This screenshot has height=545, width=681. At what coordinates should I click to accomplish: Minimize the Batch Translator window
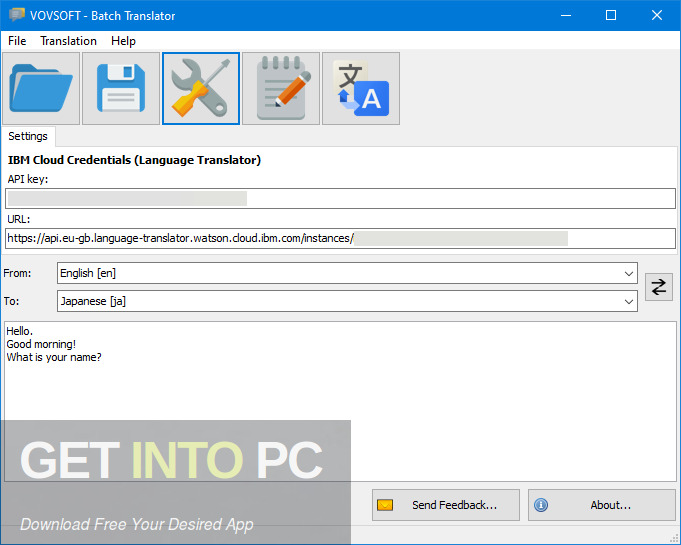[x=565, y=15]
